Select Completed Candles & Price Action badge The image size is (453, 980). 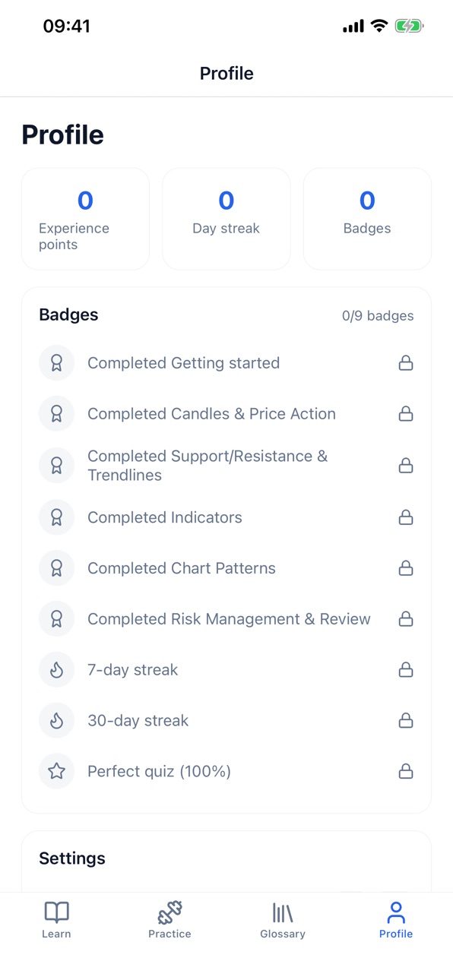coord(226,414)
